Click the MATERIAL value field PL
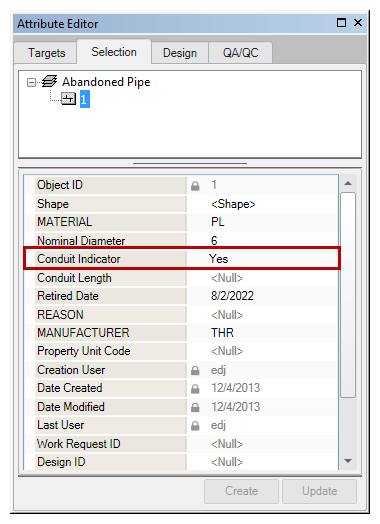 (262, 222)
